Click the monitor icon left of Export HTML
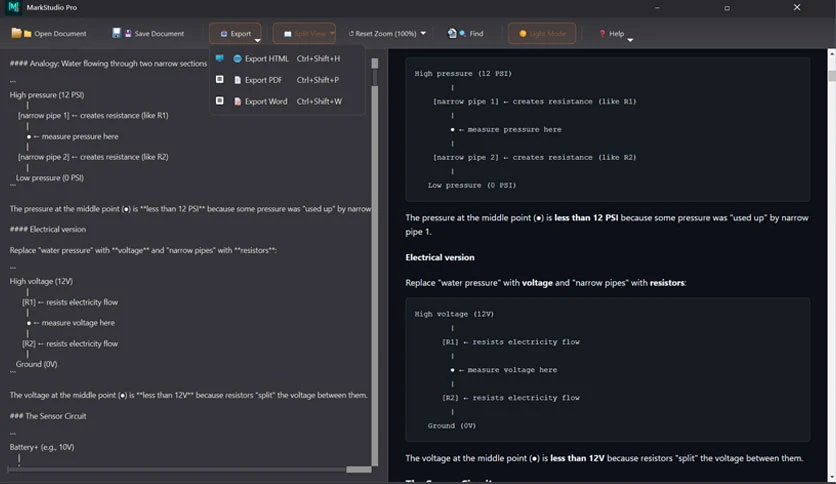The width and height of the screenshot is (836, 484). coord(220,58)
